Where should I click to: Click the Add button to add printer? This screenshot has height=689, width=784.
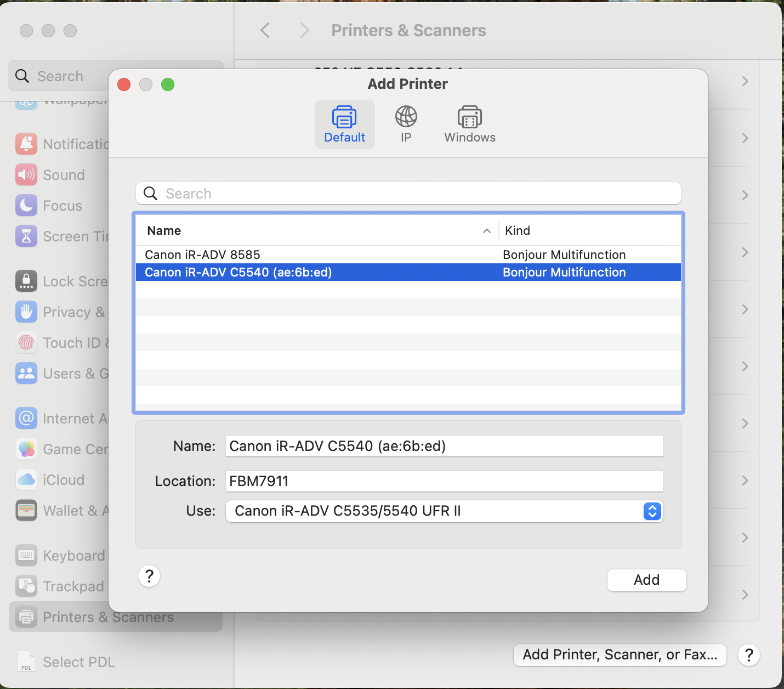(x=646, y=580)
